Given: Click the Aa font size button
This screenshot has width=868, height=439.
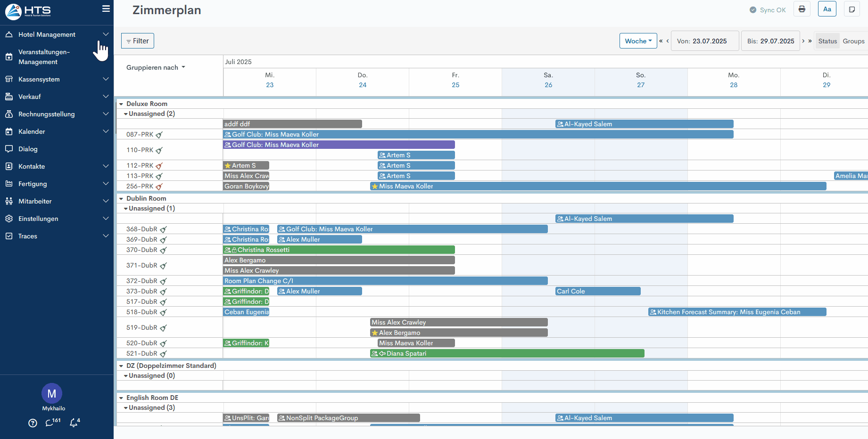Looking at the screenshot, I should (x=827, y=9).
